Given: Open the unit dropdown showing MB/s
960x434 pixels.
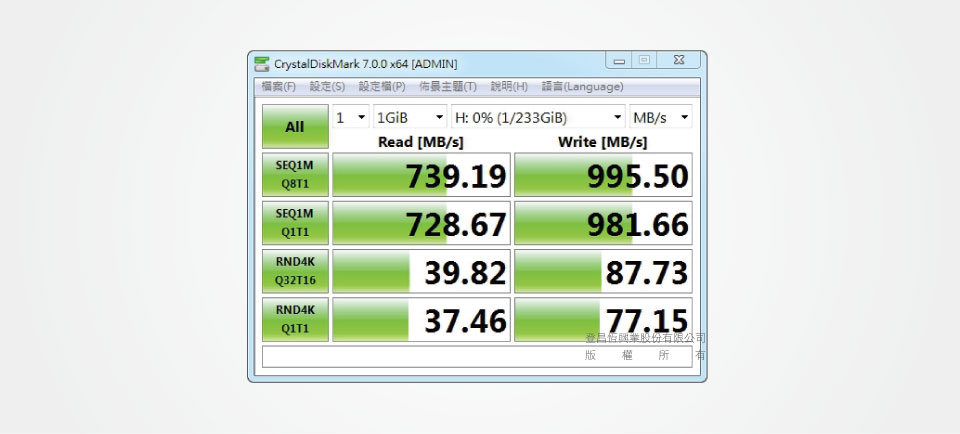Looking at the screenshot, I should [x=661, y=117].
